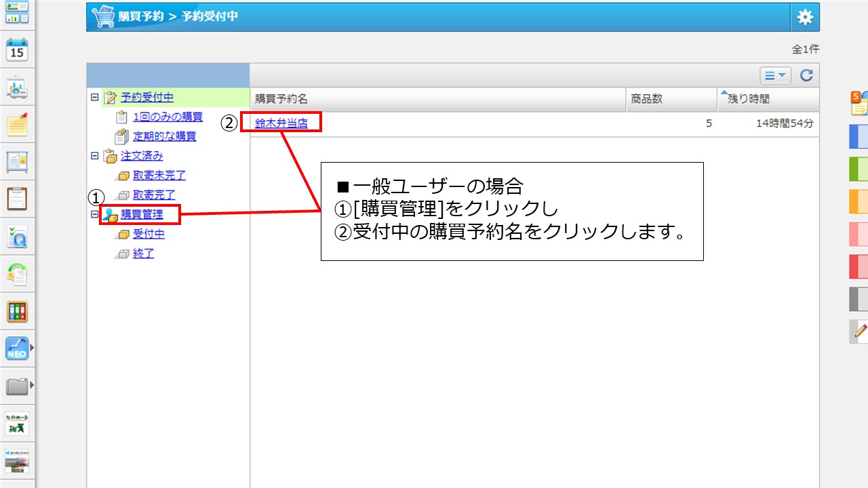868x488 pixels.
Task: Sort by the 商品数 column header
Action: click(x=671, y=99)
